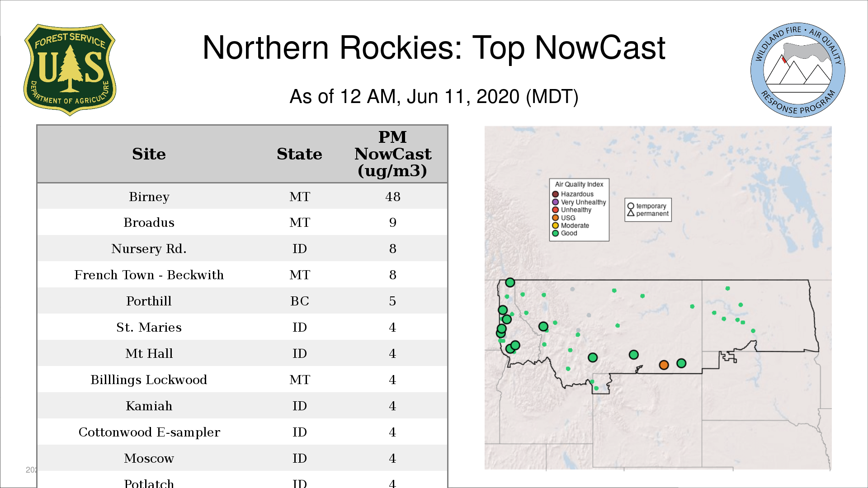Click the Air Quality Index legend title
This screenshot has height=488, width=868.
[579, 184]
